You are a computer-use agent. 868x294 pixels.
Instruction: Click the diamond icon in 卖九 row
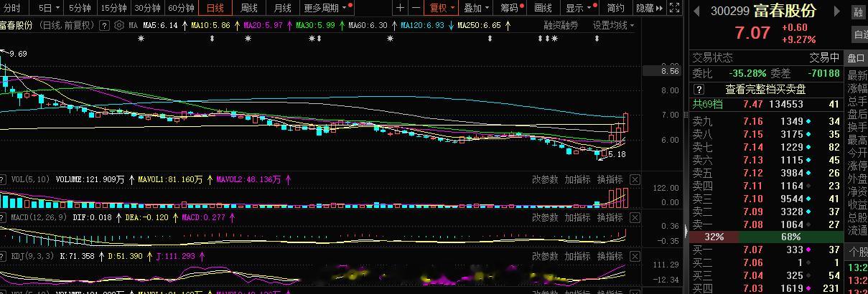(808, 122)
